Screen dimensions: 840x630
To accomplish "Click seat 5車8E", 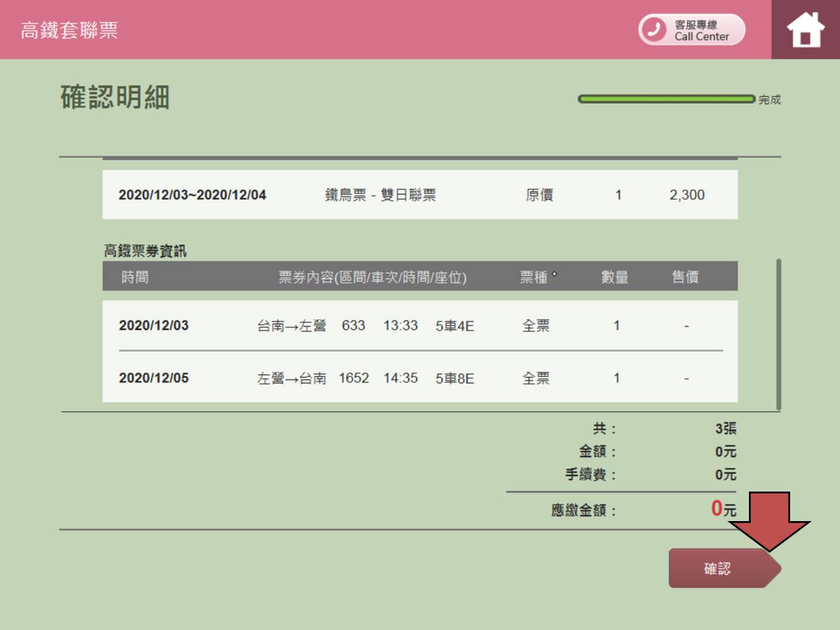I will (455, 378).
